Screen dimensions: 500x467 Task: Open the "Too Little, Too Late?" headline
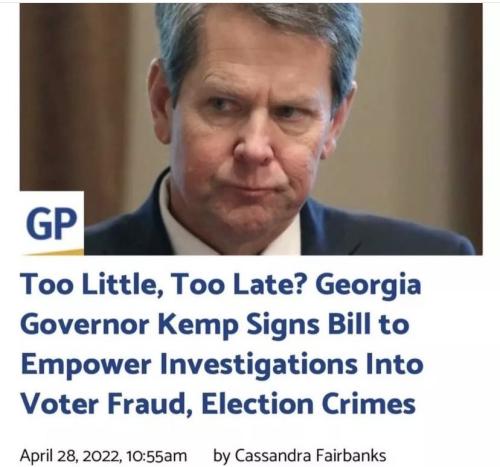click(222, 343)
